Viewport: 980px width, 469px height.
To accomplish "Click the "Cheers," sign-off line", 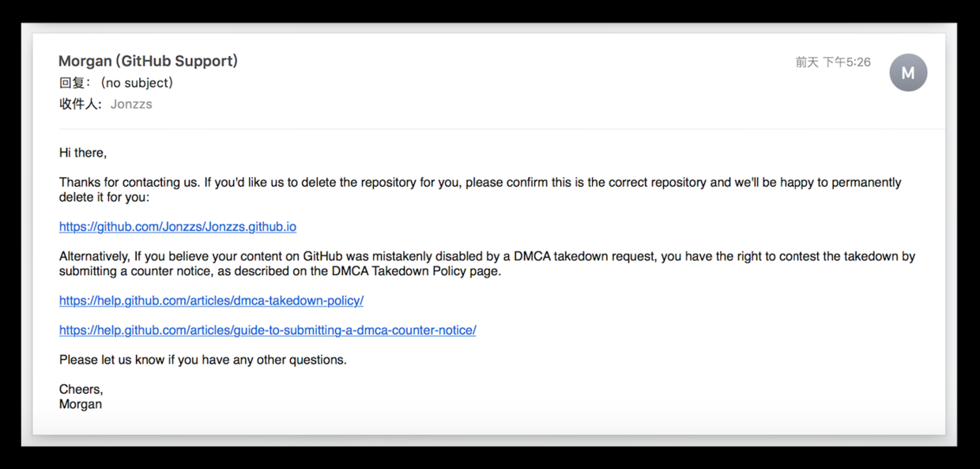I will pyautogui.click(x=81, y=389).
